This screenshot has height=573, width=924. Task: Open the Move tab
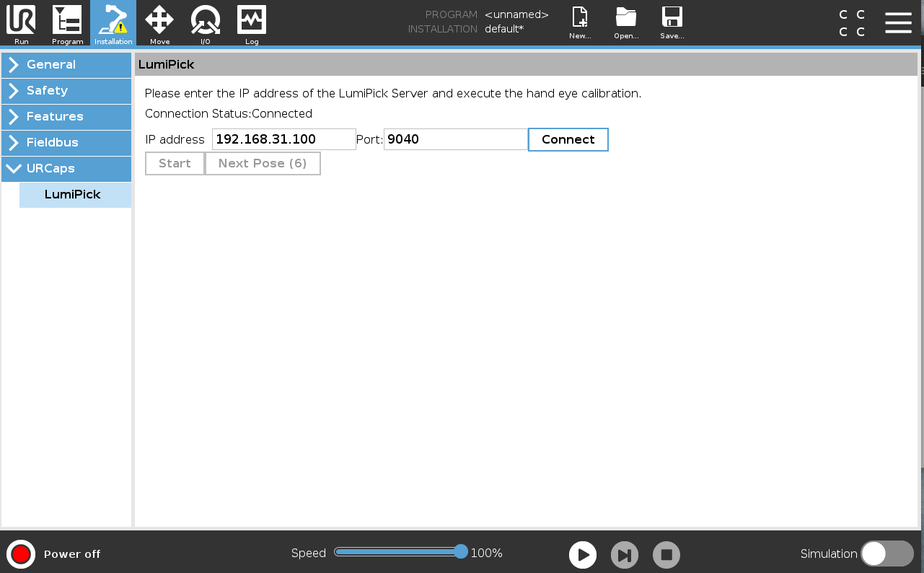pos(159,23)
